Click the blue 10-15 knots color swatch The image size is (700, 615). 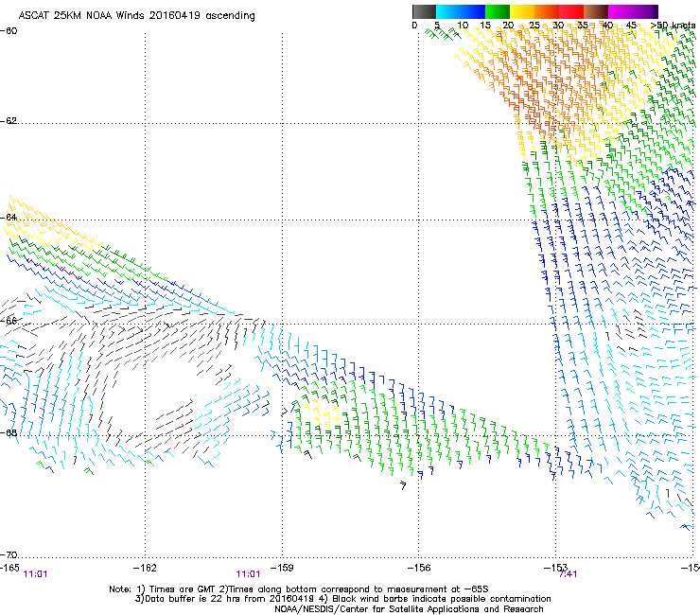click(x=473, y=11)
